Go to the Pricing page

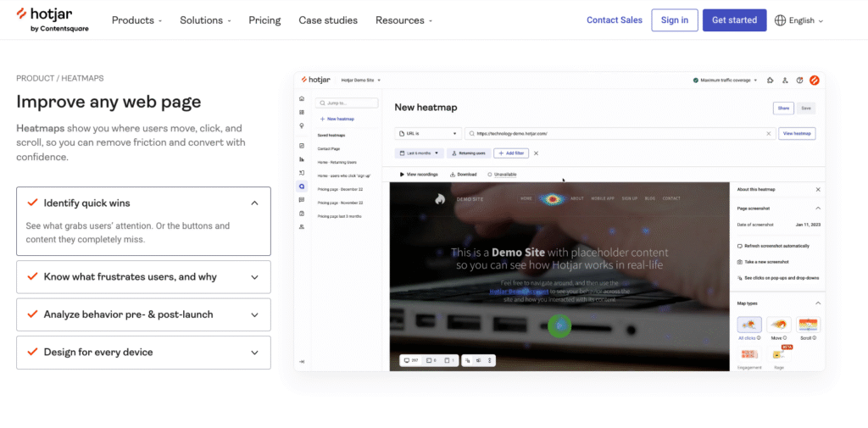coord(264,20)
